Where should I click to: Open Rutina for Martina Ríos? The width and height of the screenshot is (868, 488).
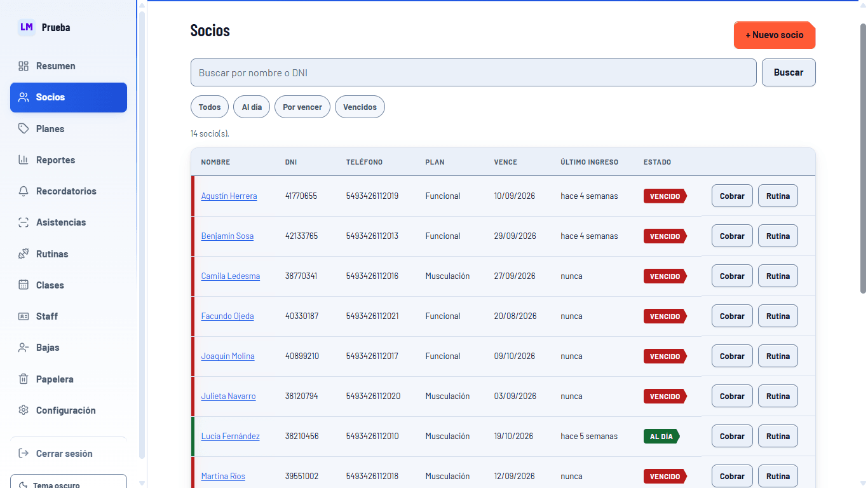point(778,476)
